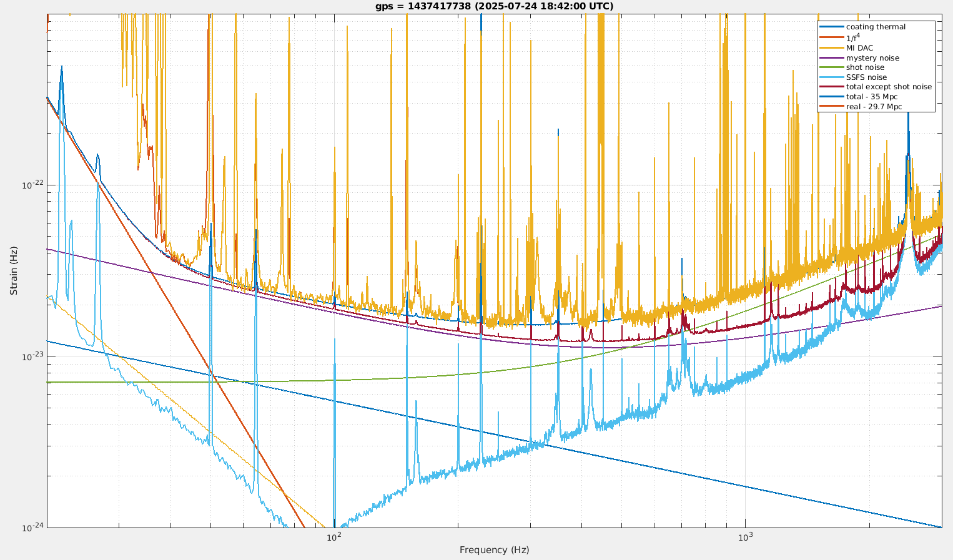Click the plot title with gps timestamp
953x560 pixels.
[x=494, y=6]
